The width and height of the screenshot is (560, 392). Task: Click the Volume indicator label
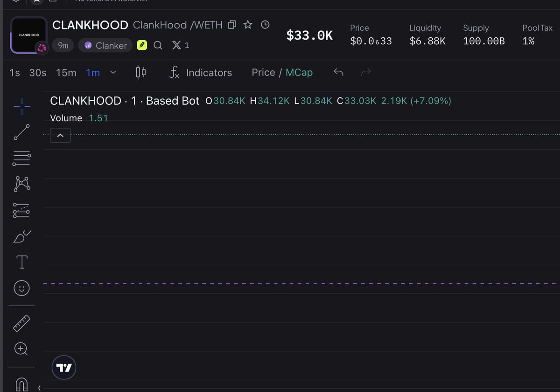pyautogui.click(x=66, y=118)
